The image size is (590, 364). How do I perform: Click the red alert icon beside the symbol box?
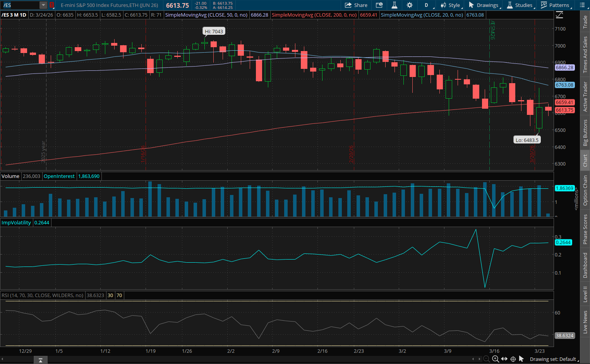[x=51, y=5]
